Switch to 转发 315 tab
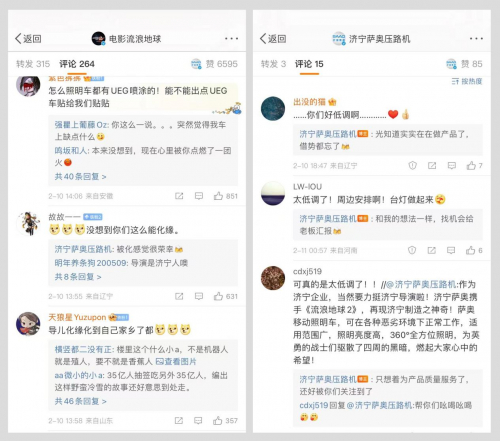The image size is (500, 441). [x=33, y=64]
